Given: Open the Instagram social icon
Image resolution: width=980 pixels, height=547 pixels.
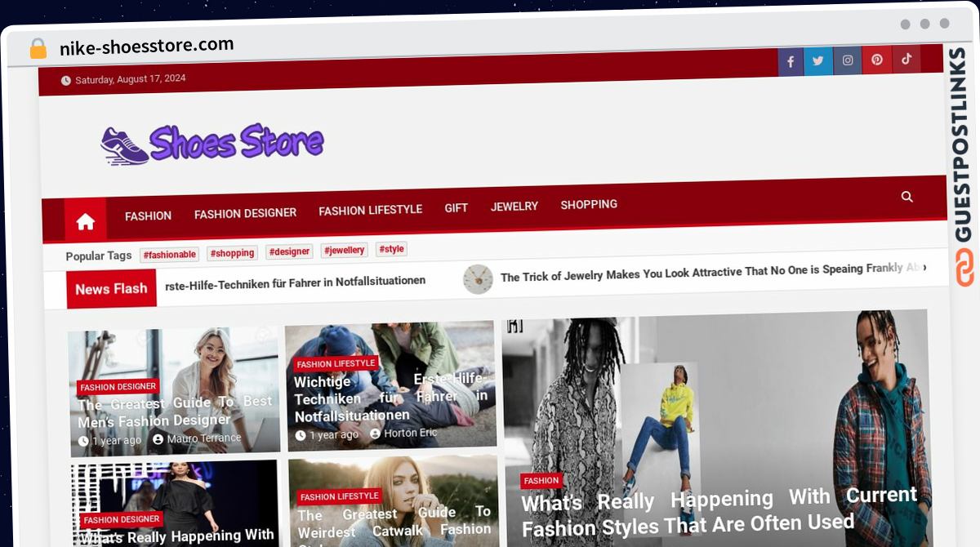Looking at the screenshot, I should tap(848, 60).
